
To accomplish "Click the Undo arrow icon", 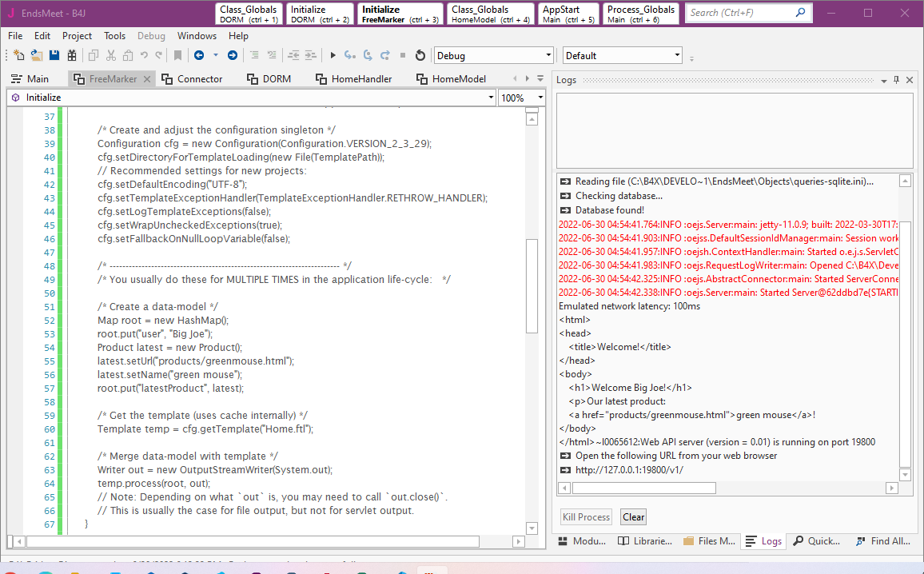I will coord(144,55).
